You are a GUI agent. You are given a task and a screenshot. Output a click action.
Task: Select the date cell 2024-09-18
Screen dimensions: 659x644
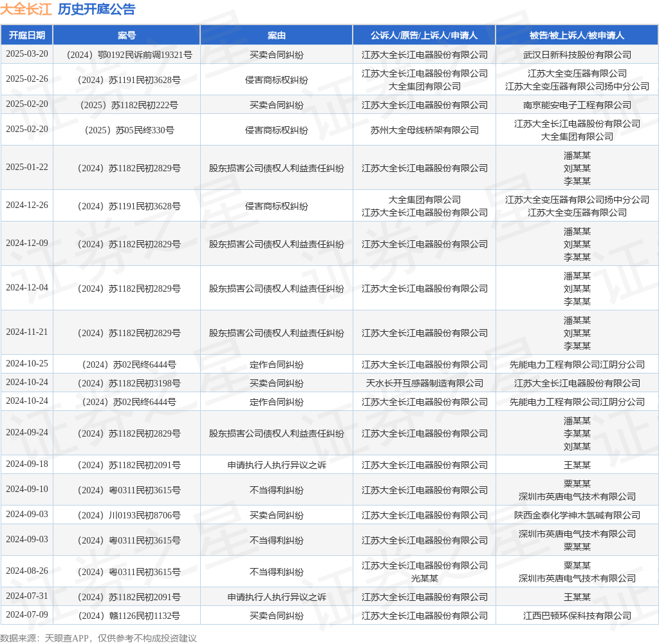pos(27,464)
